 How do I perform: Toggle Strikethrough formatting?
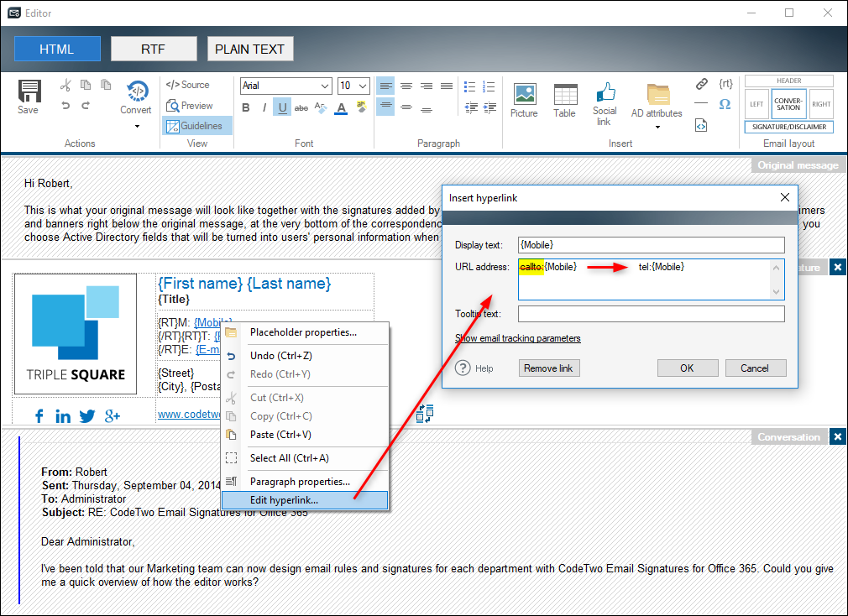301,108
